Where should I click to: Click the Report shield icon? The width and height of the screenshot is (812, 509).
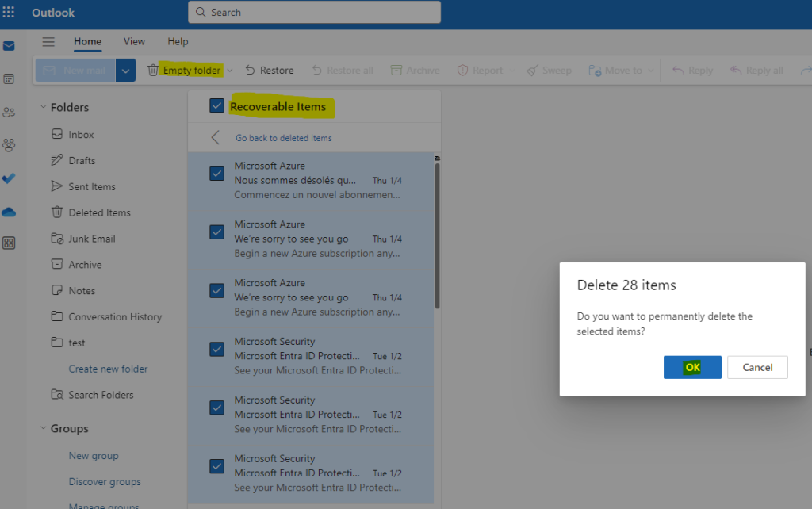[x=462, y=70]
